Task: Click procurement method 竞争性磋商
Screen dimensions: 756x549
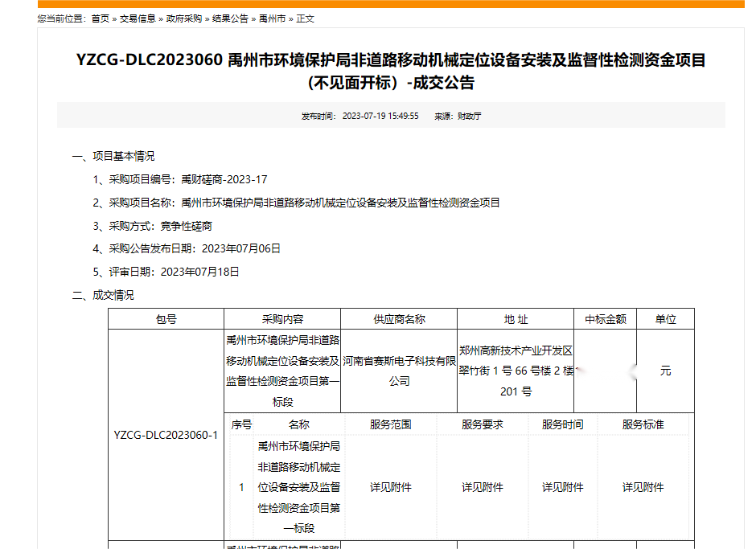Action: click(x=186, y=226)
